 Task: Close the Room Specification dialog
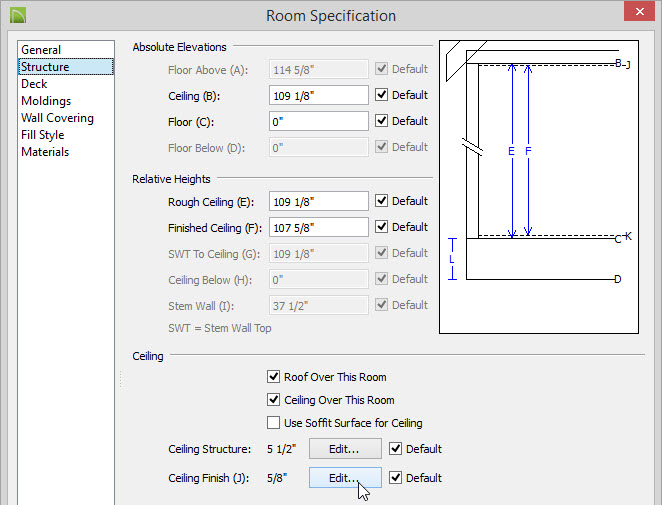pyautogui.click(x=639, y=11)
